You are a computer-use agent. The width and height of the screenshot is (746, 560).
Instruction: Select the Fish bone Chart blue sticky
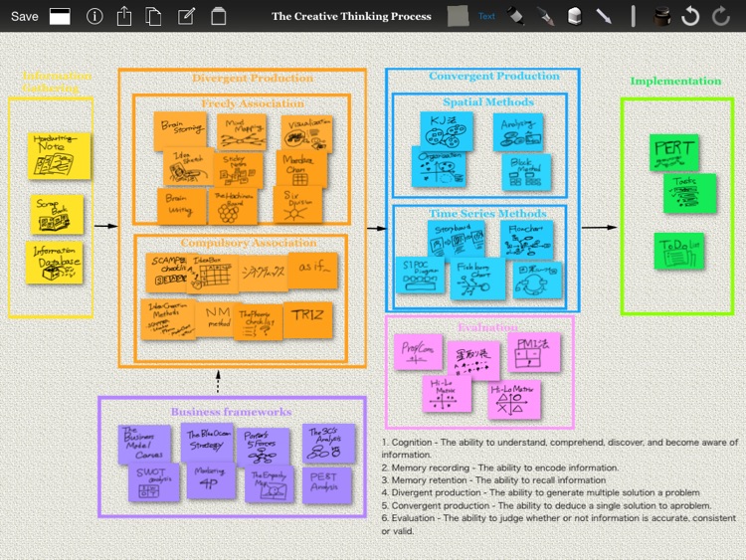point(477,279)
